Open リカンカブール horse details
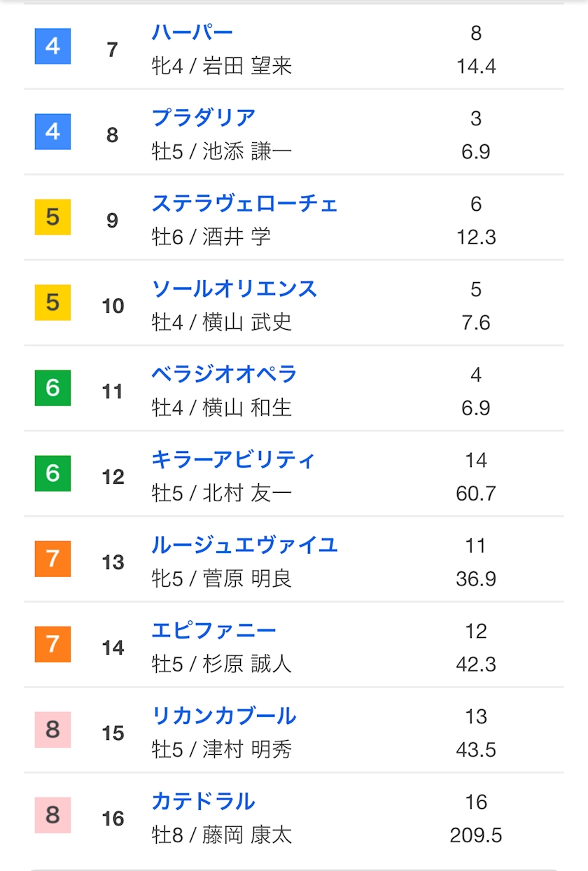The height and width of the screenshot is (871, 588). pos(224,716)
